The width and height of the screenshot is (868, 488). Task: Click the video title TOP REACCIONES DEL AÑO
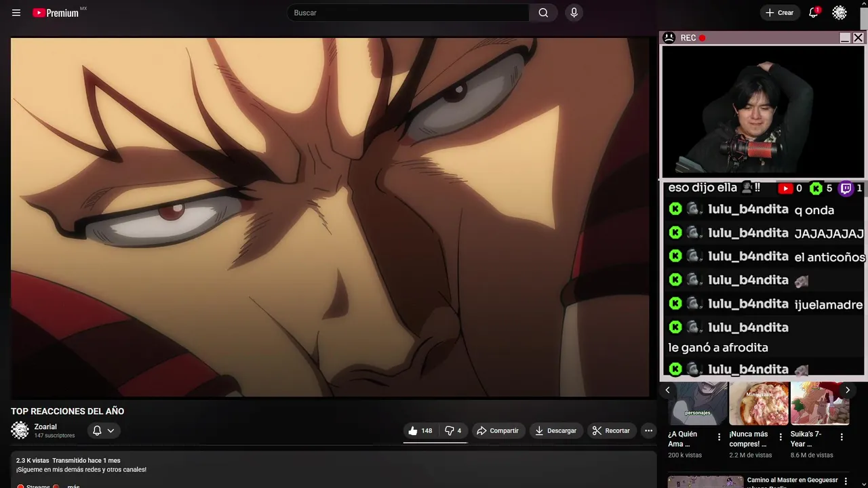68,411
